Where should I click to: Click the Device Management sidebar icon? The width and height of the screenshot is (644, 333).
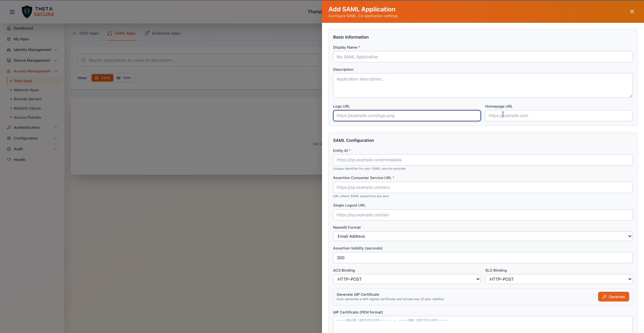(8, 60)
